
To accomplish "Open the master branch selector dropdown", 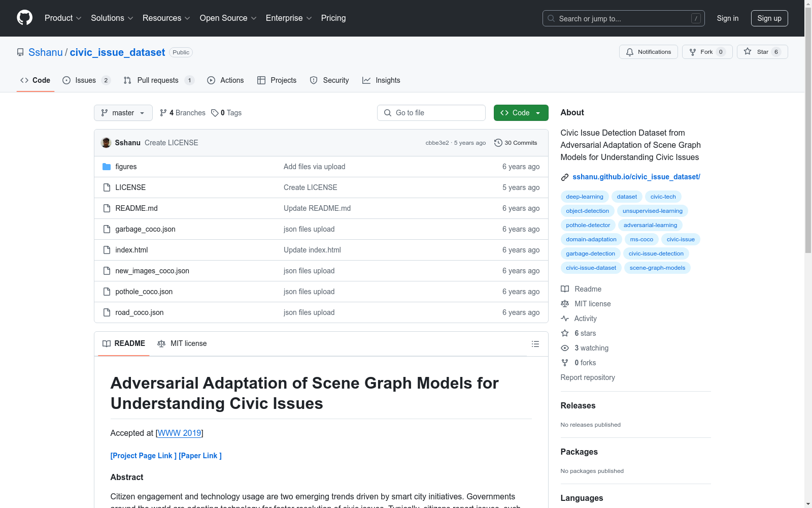I will 123,113.
